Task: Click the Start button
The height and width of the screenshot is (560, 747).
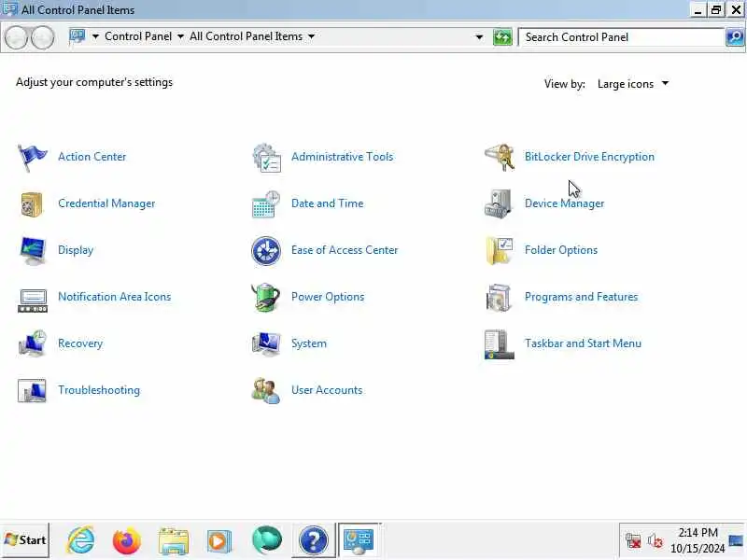Action: point(25,540)
